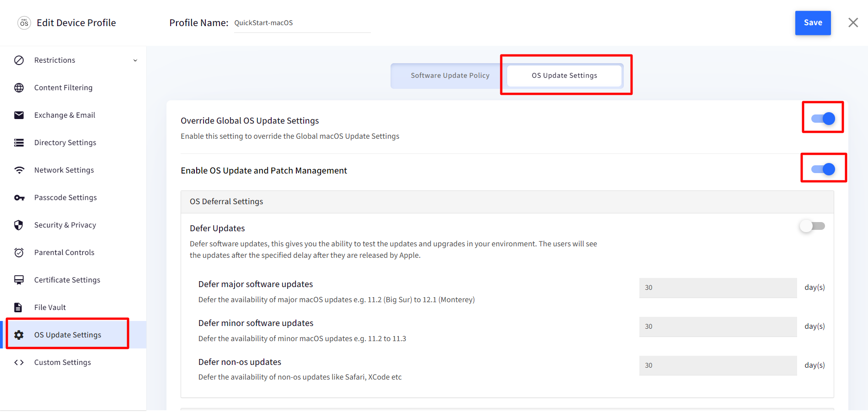868x413 pixels.
Task: Toggle Enable OS Update and Patch Management
Action: [x=823, y=169]
